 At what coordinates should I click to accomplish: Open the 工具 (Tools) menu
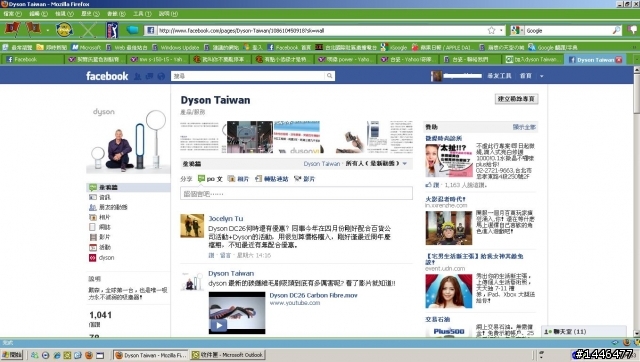click(x=142, y=13)
